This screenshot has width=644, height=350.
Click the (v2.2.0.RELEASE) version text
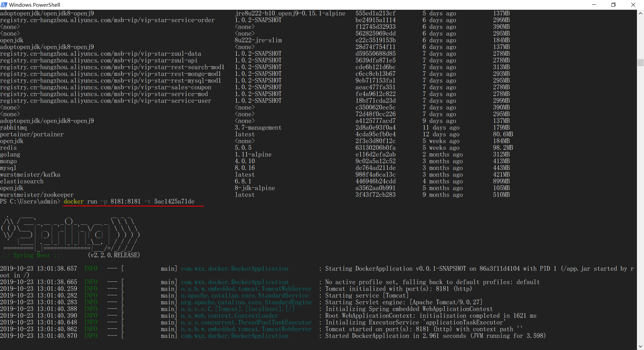tap(114, 255)
